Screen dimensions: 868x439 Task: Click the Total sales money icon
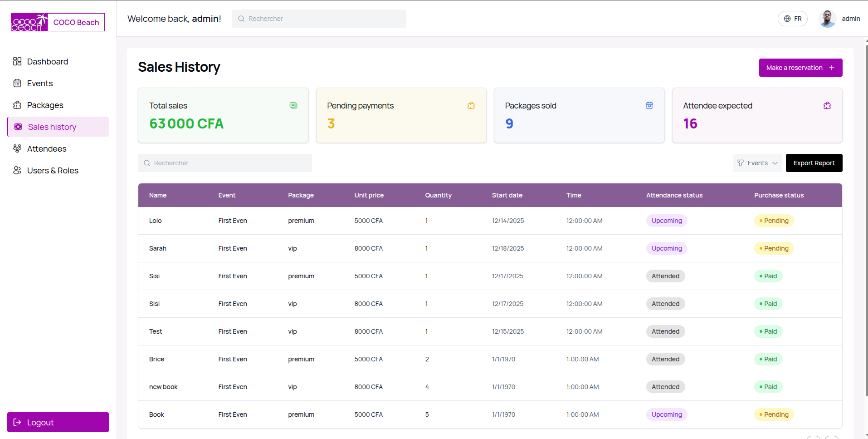tap(293, 105)
